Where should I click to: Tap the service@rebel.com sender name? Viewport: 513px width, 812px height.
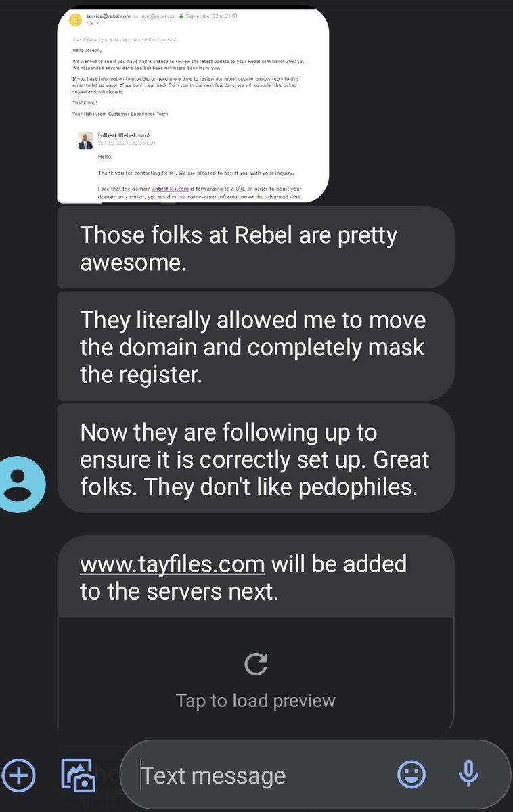pos(108,17)
